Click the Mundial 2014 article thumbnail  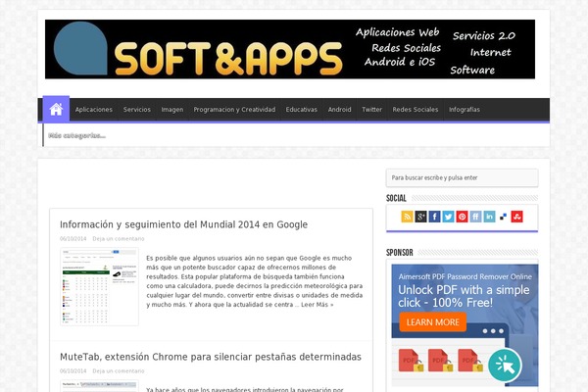(x=99, y=286)
